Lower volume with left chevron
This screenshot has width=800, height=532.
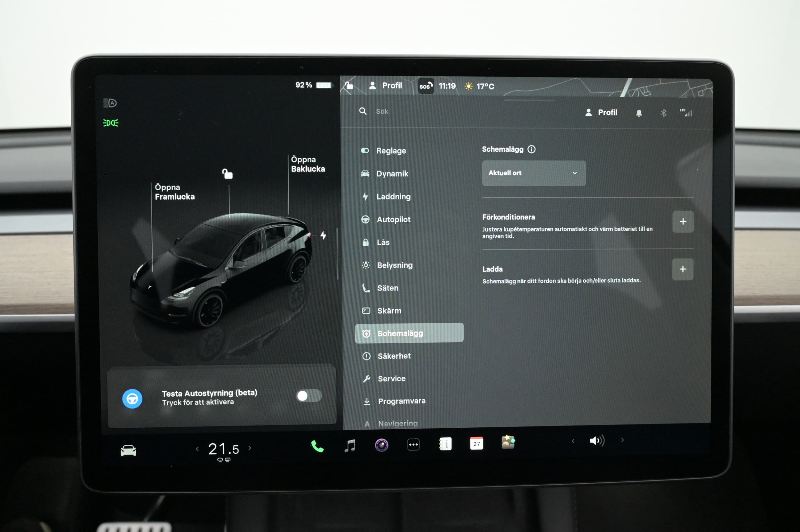573,441
